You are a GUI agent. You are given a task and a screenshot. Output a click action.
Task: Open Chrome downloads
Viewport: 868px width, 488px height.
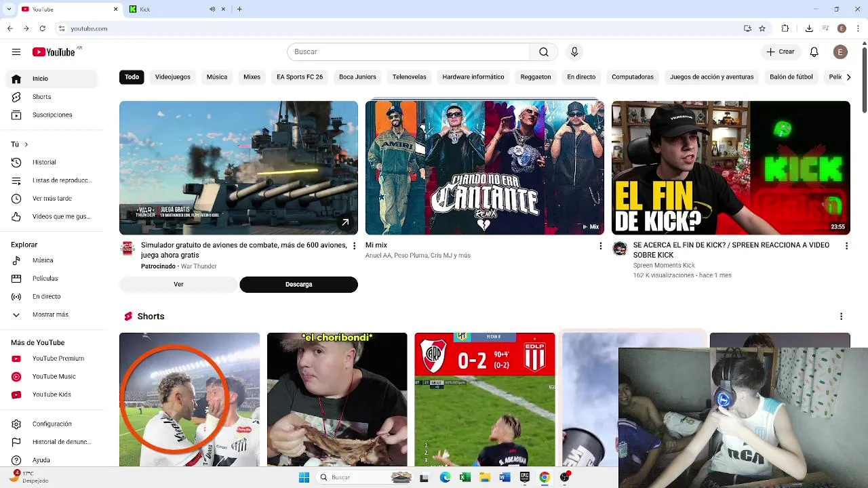[x=809, y=28]
